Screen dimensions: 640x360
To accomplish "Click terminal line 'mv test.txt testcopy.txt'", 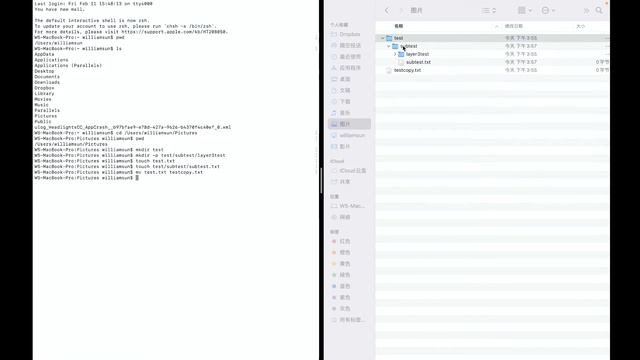I will pos(169,172).
